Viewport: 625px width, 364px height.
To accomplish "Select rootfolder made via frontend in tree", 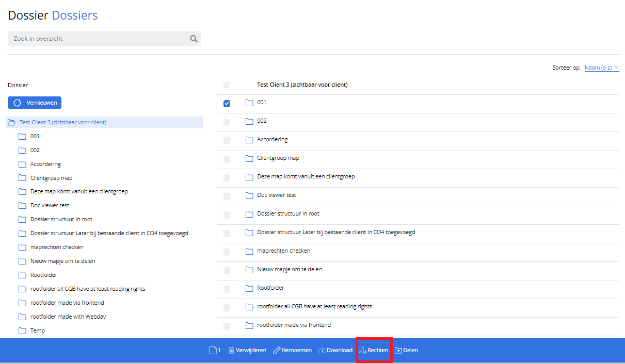I will coord(67,303).
